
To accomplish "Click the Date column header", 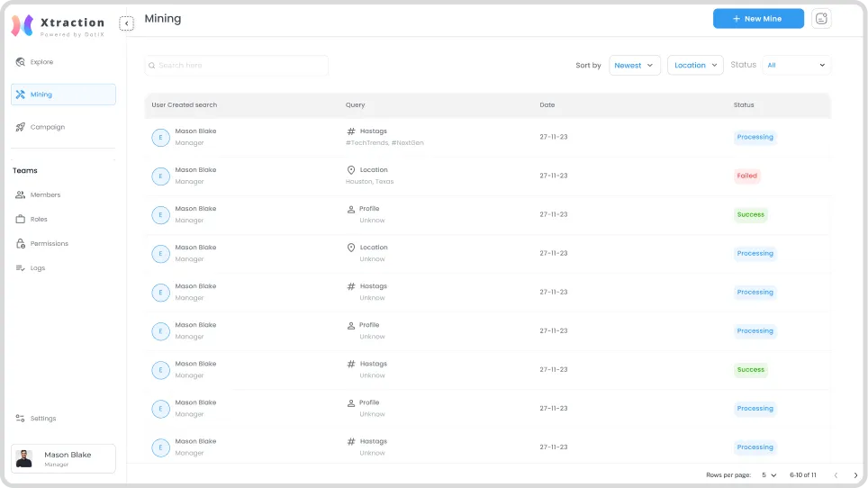I will (547, 105).
